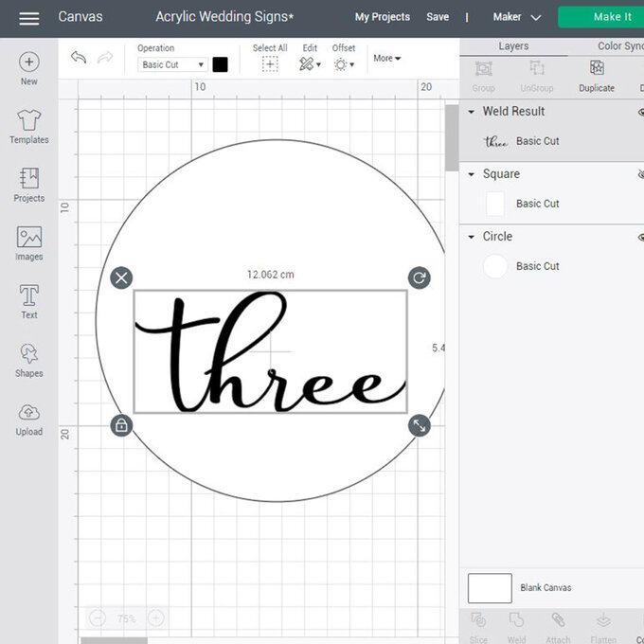The height and width of the screenshot is (644, 644).
Task: Hide the Weld Result layer
Action: click(x=640, y=112)
